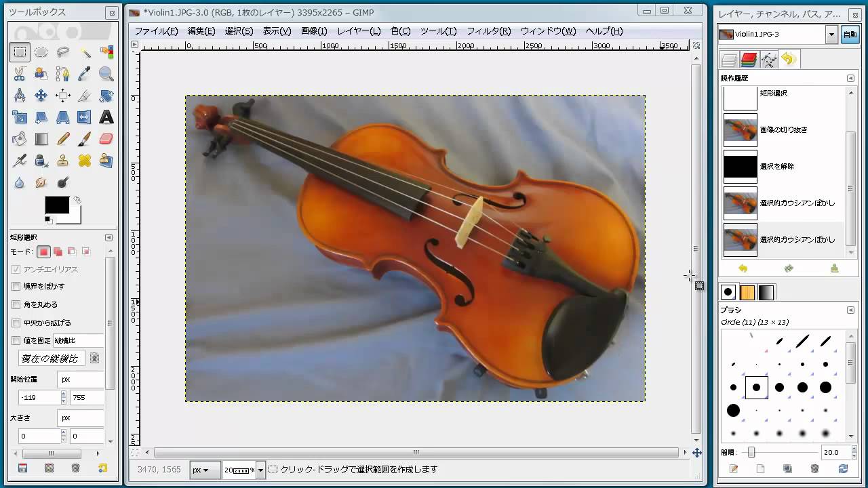Viewport: 868px width, 488px height.
Task: Open the tool options panel menu arrow
Action: pos(108,237)
